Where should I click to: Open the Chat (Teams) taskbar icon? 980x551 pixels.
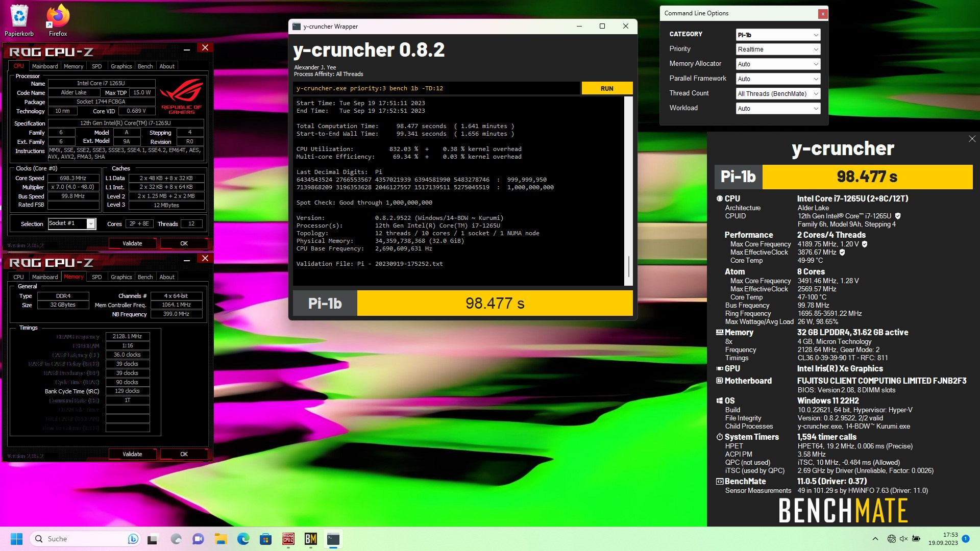click(198, 539)
